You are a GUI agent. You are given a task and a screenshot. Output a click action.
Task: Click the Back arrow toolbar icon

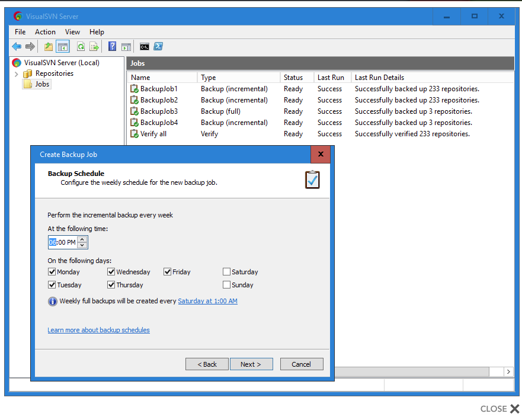(17, 47)
